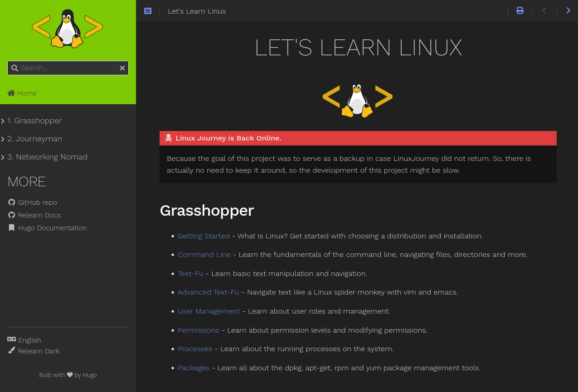Open the Permissions link
Viewport: 578px width, 392px height.
[198, 330]
